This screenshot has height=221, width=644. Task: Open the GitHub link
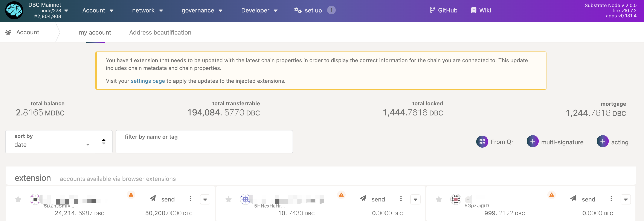click(443, 11)
